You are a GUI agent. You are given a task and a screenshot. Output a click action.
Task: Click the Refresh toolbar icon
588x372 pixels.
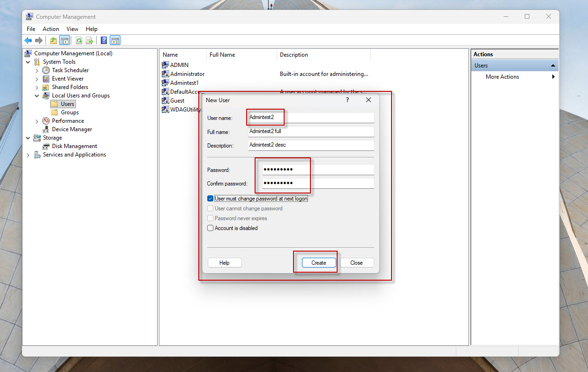pos(79,41)
